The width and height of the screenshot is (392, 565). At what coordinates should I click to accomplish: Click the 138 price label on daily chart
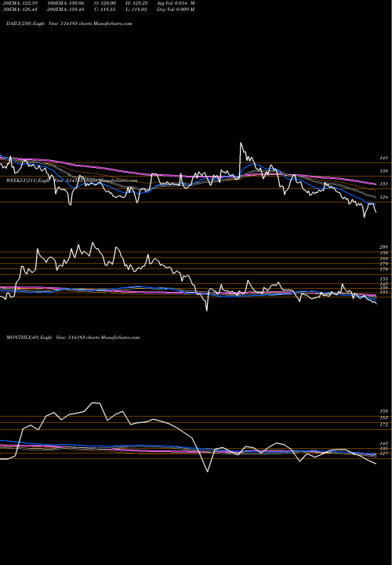click(383, 171)
